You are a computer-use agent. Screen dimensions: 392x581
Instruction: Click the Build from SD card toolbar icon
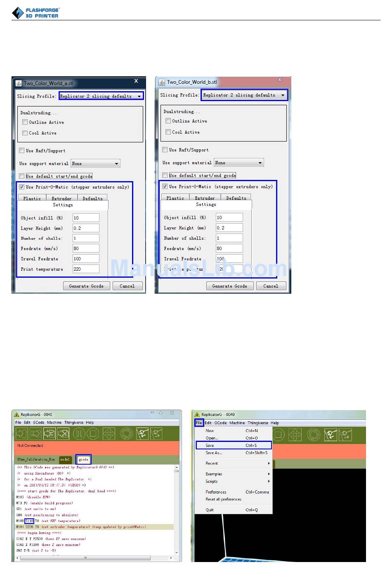tap(35, 434)
